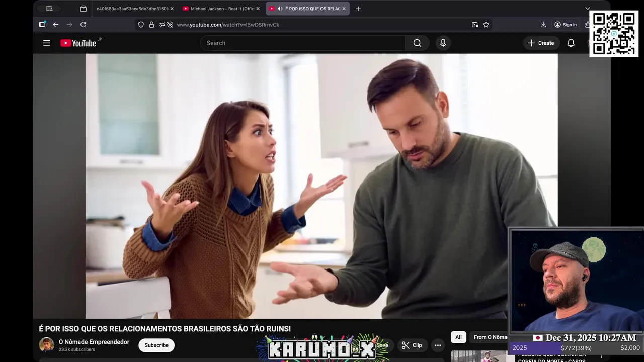Open O Nômade Empreendedor channel avatar
Screen dimensions: 644x362
47,345
